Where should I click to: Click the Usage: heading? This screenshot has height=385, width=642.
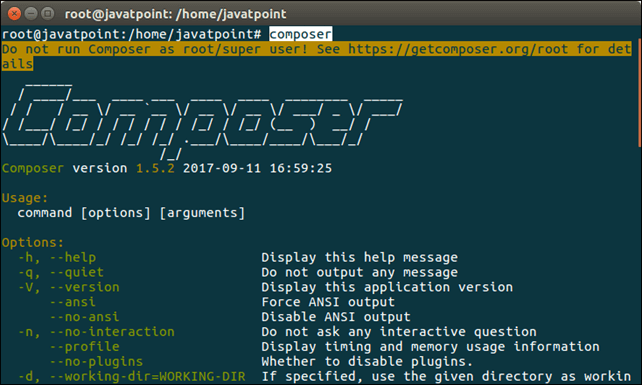(25, 198)
